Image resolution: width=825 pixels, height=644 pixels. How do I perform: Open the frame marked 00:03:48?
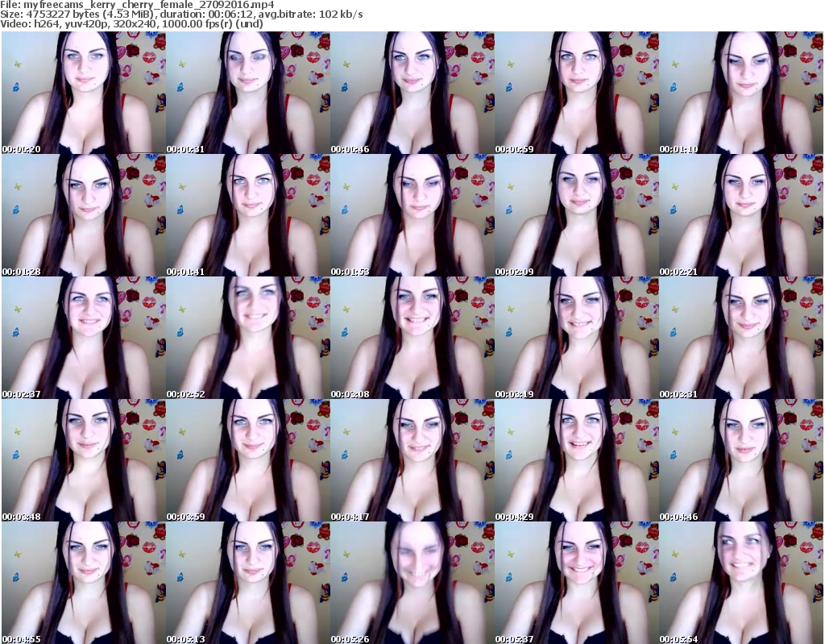(x=83, y=460)
